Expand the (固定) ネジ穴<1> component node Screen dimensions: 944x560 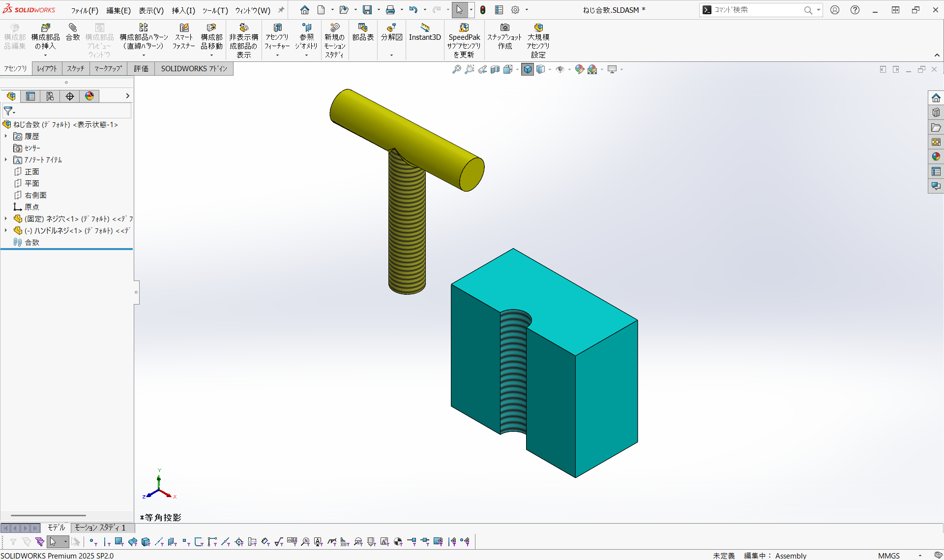pyautogui.click(x=6, y=219)
